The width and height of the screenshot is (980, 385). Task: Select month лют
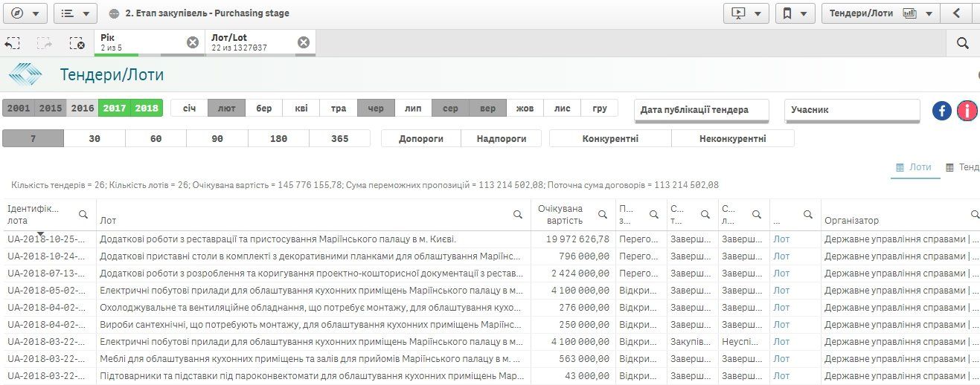pos(227,108)
